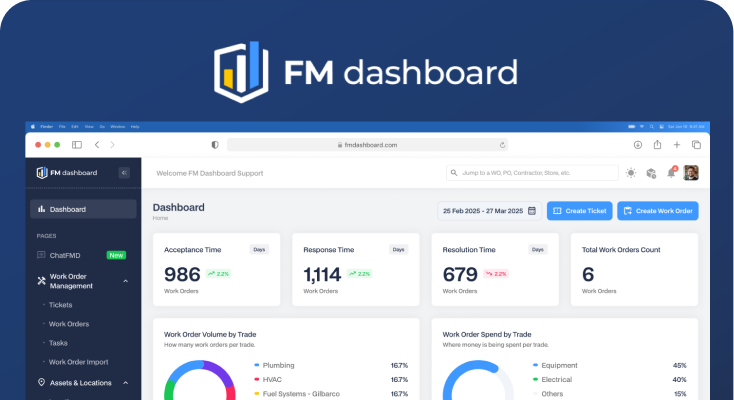Click the FM dashboard logo in the sidebar

click(67, 173)
